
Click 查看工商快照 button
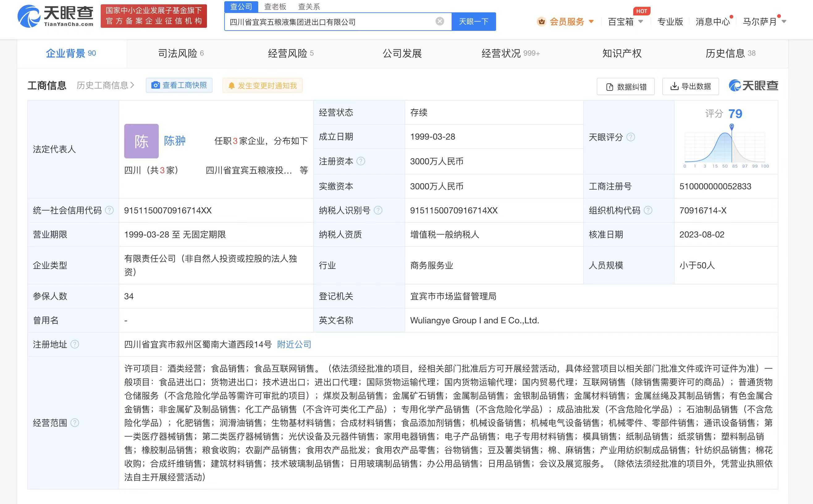(x=179, y=85)
